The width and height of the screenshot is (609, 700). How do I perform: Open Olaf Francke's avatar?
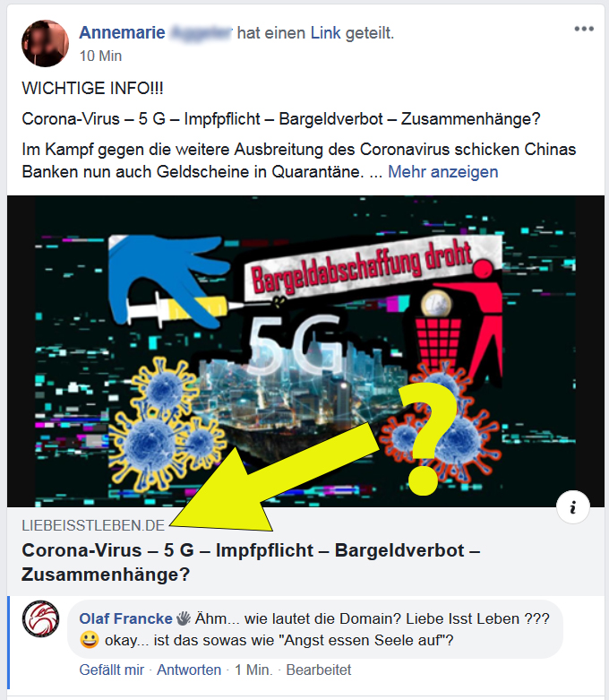40,618
